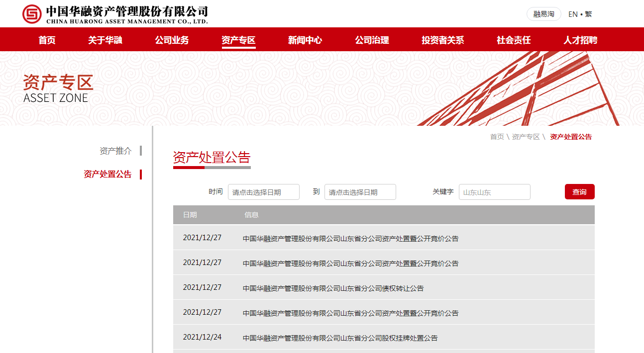Screen dimensions: 644x353
Task: Open the 山东省分公司债权转让公告 announcement
Action: point(333,288)
